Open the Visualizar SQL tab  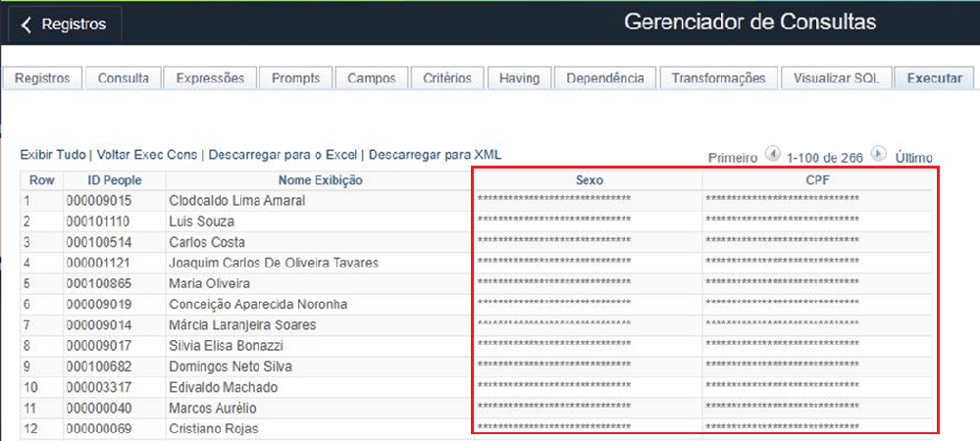(x=837, y=78)
